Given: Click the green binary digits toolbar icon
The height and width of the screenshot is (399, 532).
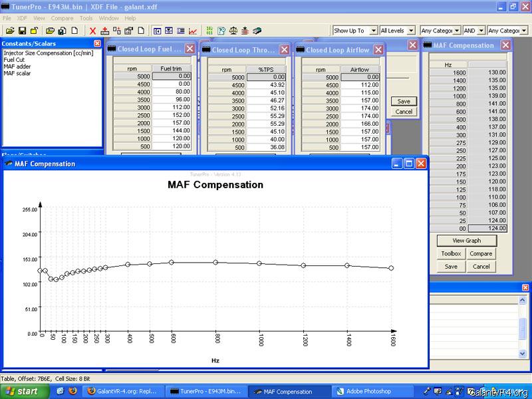Looking at the screenshot, I should (210, 31).
